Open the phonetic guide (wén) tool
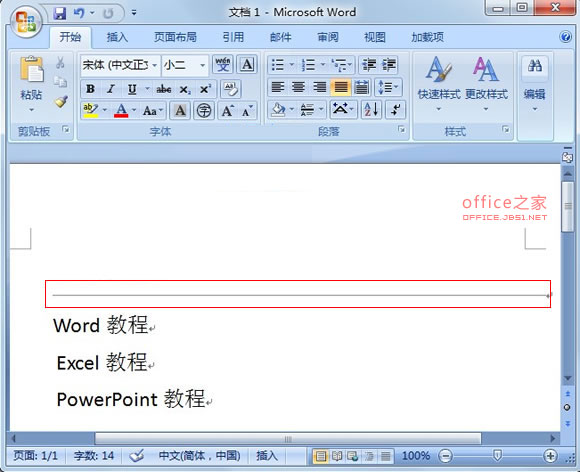This screenshot has height=472, width=580. 223,65
